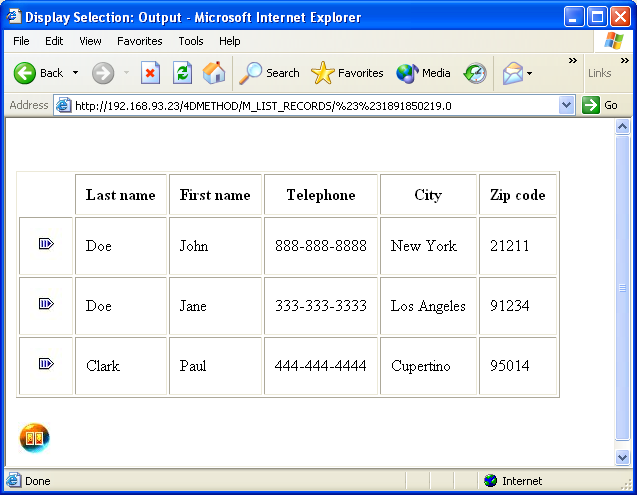Click the address bar URL field
This screenshot has width=637, height=495.
click(x=310, y=105)
